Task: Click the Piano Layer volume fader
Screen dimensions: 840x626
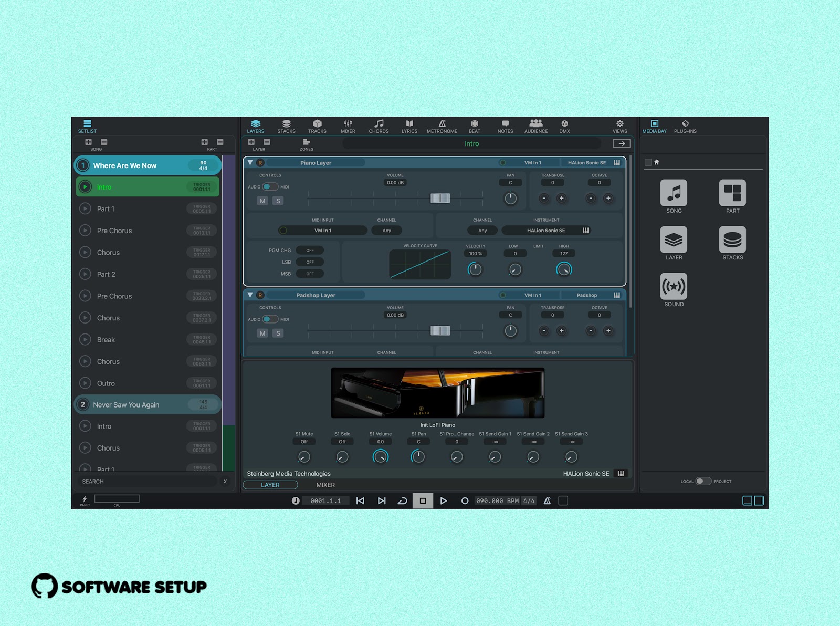Action: pos(440,198)
